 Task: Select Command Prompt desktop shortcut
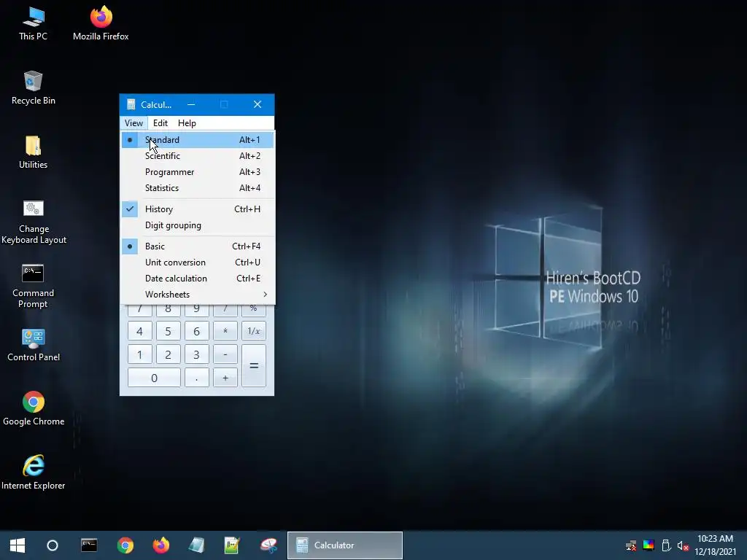[x=33, y=286]
